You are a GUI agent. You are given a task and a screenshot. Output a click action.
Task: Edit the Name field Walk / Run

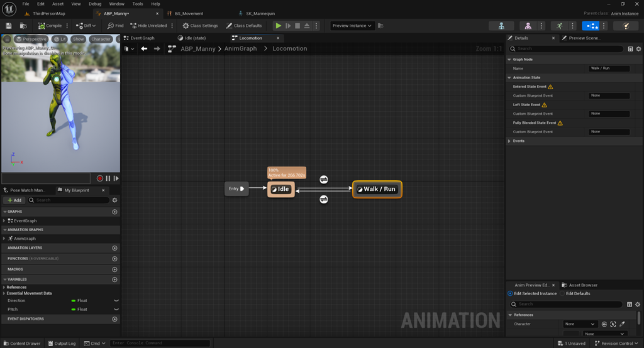tap(609, 68)
